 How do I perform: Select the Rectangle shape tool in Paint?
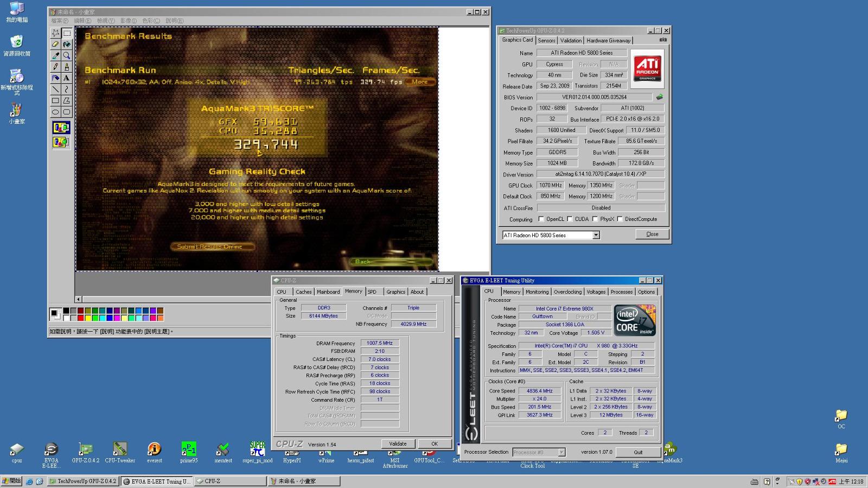[x=55, y=100]
